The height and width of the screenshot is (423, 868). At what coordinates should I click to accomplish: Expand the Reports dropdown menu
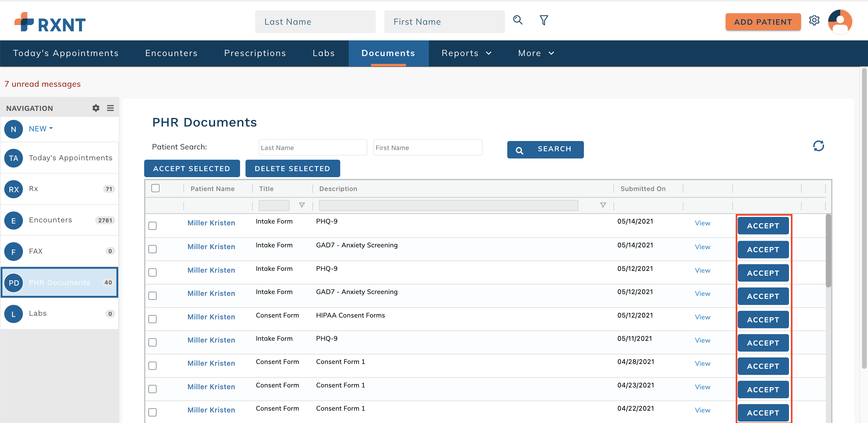[467, 53]
